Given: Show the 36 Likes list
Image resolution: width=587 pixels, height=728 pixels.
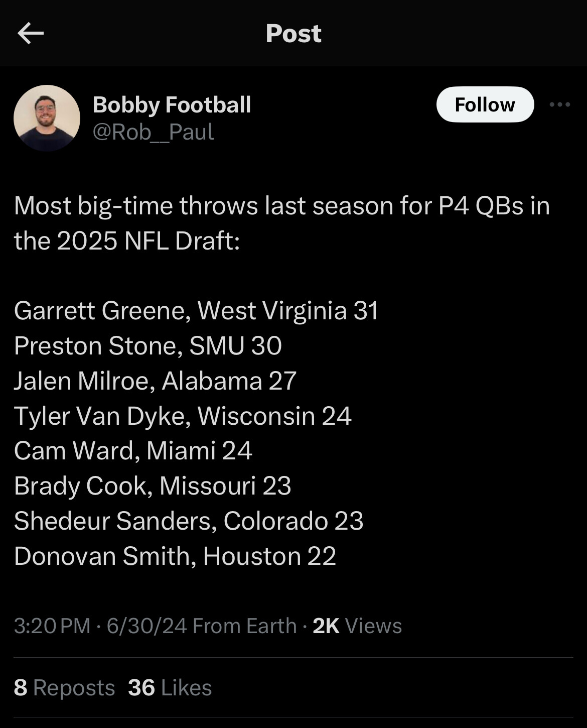Looking at the screenshot, I should (170, 688).
